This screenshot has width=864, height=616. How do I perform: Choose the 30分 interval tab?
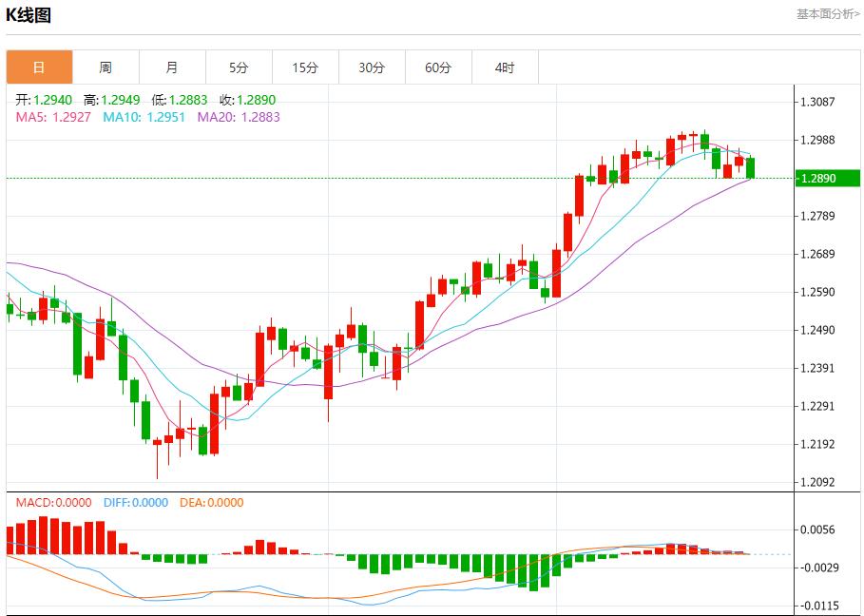click(x=372, y=67)
